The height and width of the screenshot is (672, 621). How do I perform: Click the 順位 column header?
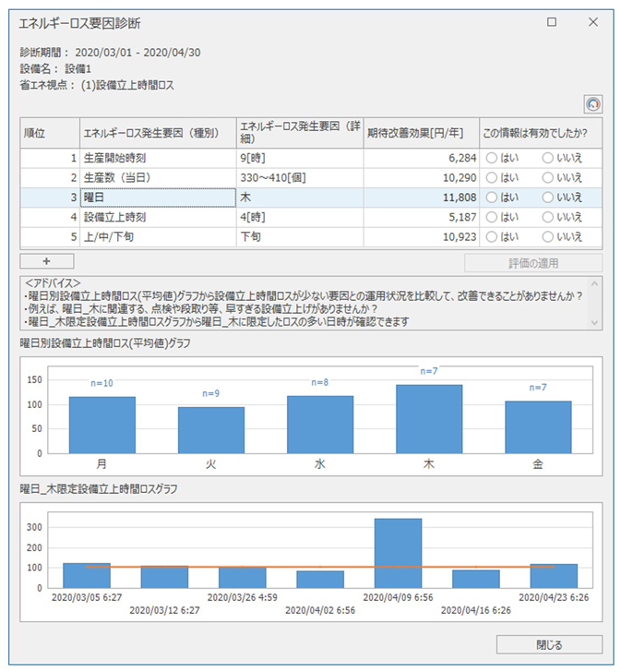coord(48,132)
